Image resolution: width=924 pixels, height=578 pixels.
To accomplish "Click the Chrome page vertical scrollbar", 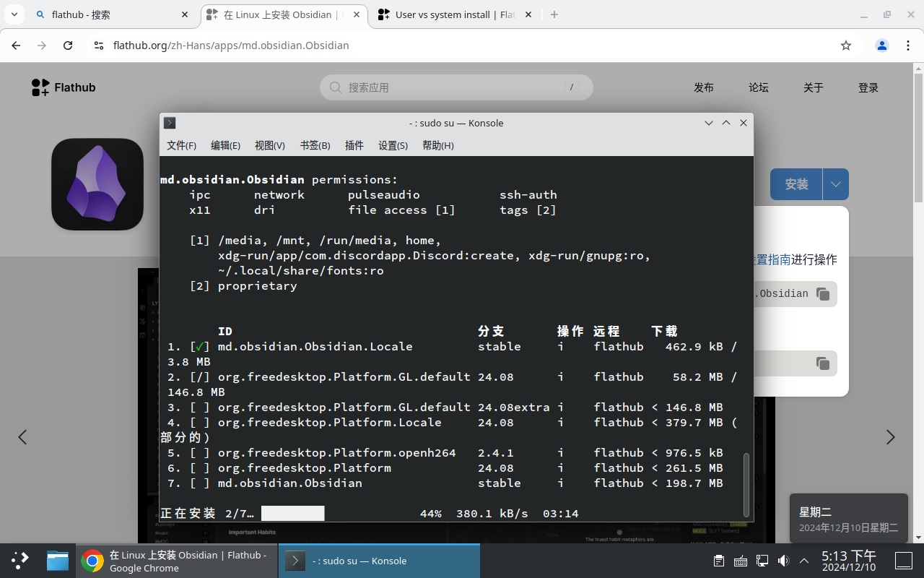I will point(918,137).
